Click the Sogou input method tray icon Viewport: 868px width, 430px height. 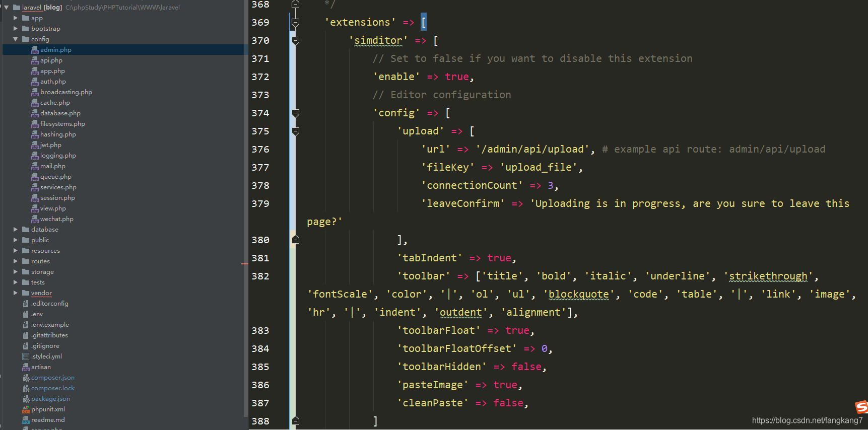click(861, 407)
